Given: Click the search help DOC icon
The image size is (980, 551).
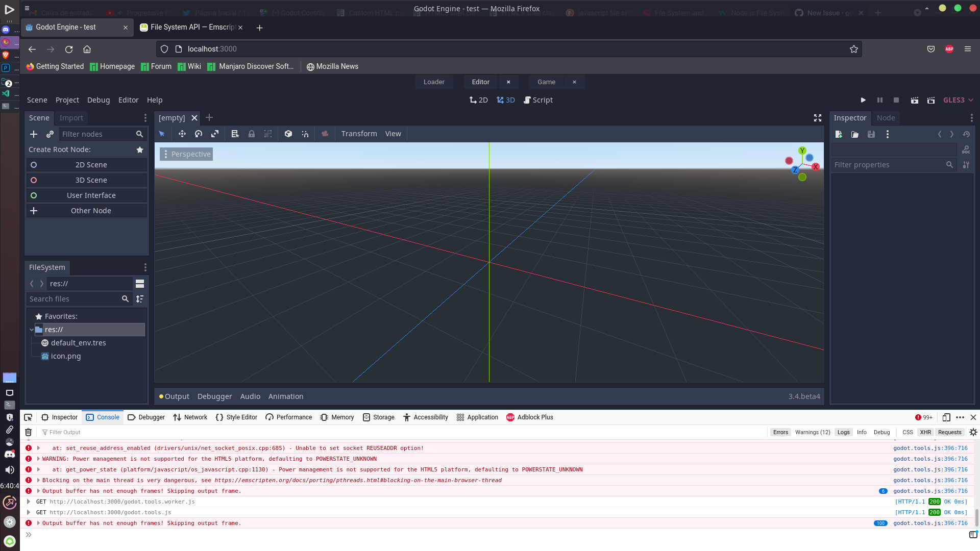Looking at the screenshot, I should (966, 149).
